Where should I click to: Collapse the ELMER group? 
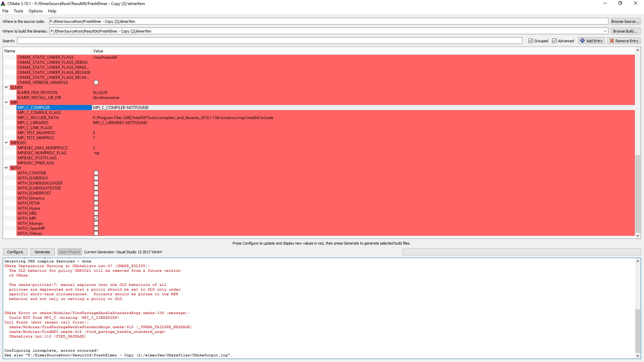(x=6, y=87)
